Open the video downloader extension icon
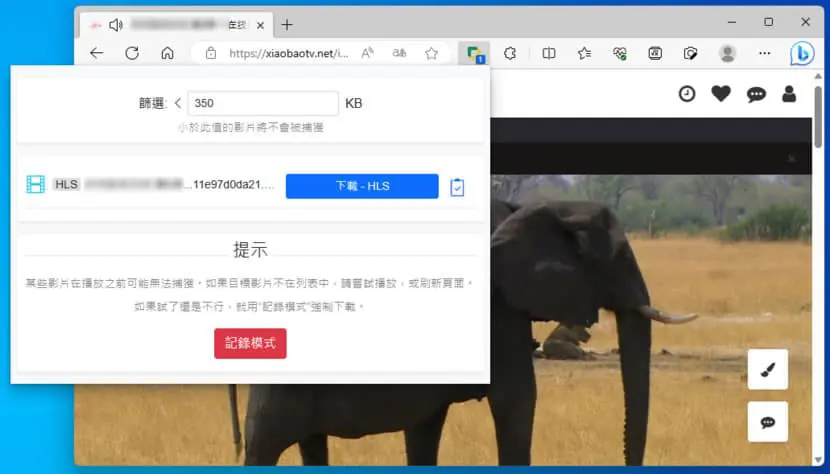This screenshot has width=830, height=474. pyautogui.click(x=475, y=53)
